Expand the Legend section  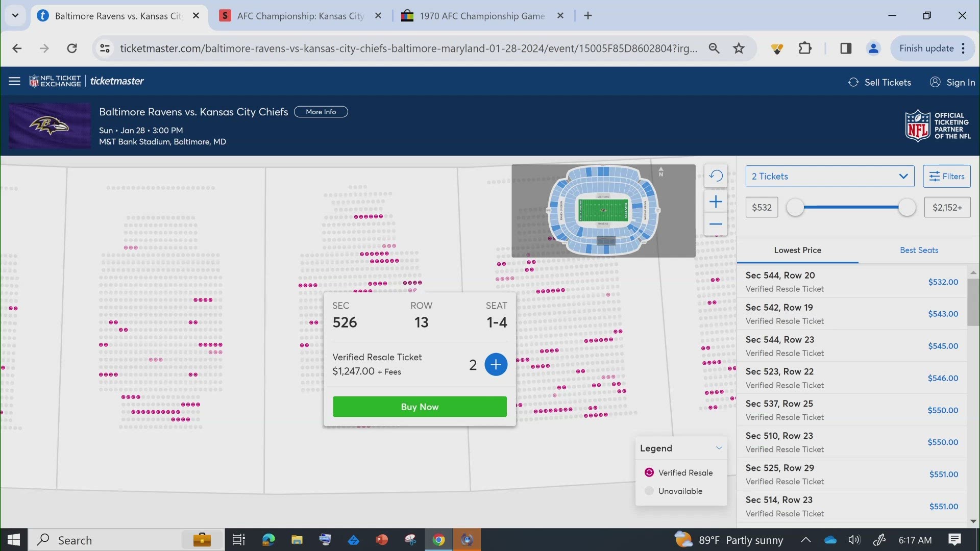[719, 448]
